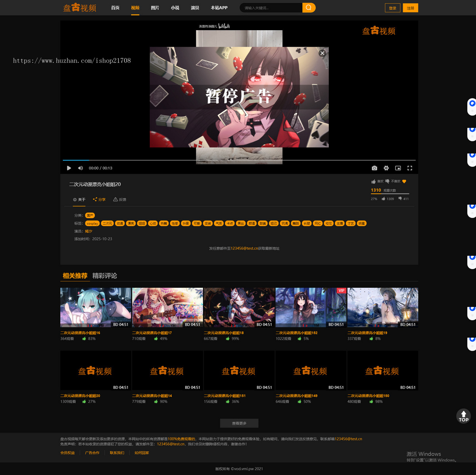
Task: Click the 明星 tag
Action: [361, 223]
